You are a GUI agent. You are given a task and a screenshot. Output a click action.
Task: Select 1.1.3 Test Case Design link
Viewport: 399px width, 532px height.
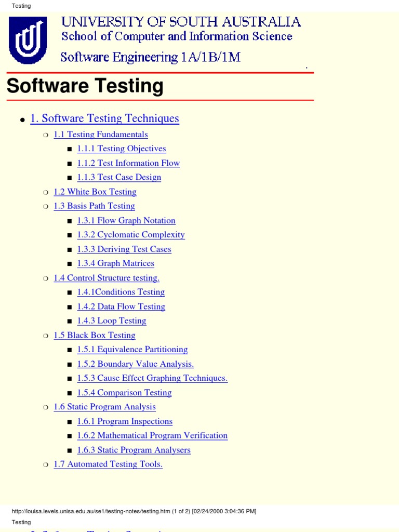point(119,178)
